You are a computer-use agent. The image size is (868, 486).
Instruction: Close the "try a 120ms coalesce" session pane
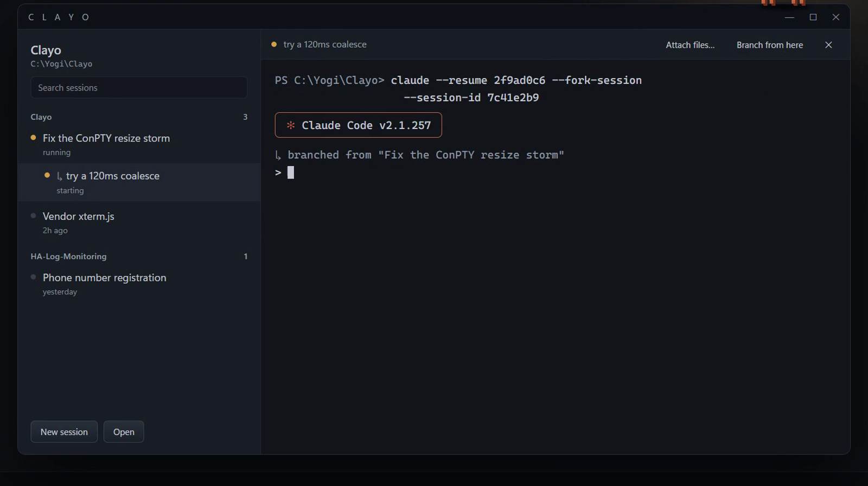828,45
